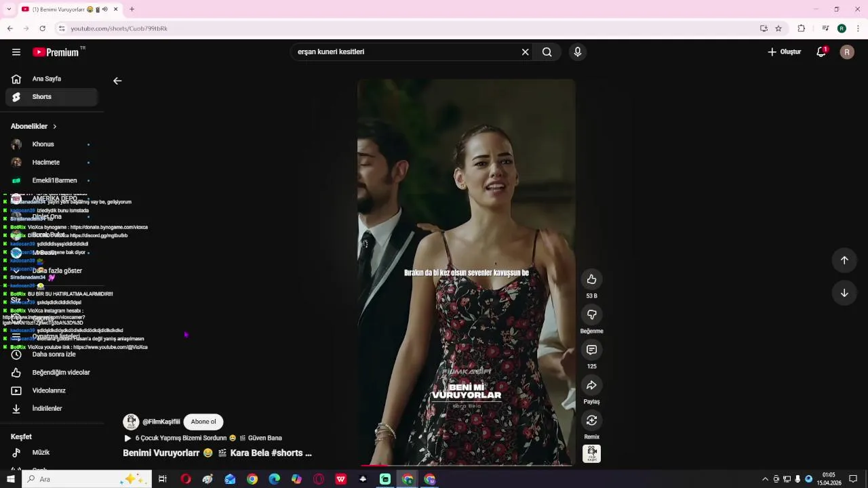The height and width of the screenshot is (488, 868).
Task: Remix this short
Action: [591, 420]
